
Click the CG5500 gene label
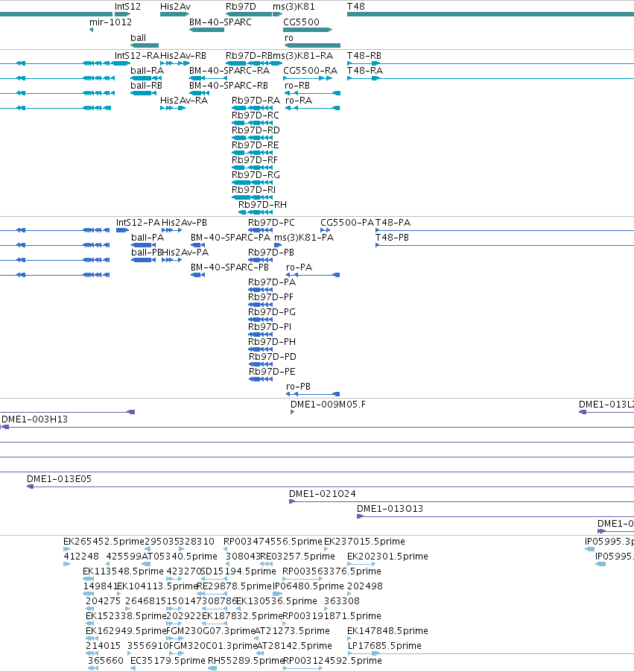[301, 22]
